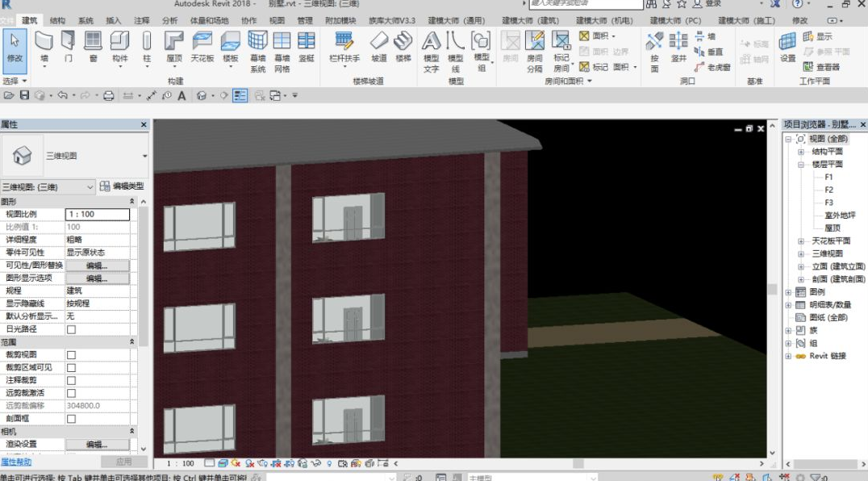Click the 1 : 100 scale in view control bar
The image size is (868, 481).
click(181, 463)
